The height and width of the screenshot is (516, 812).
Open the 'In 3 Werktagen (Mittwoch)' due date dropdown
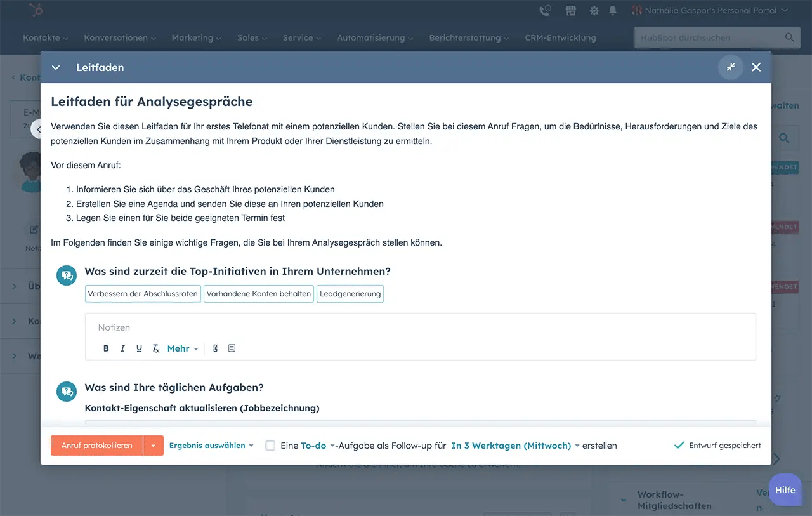coord(515,446)
